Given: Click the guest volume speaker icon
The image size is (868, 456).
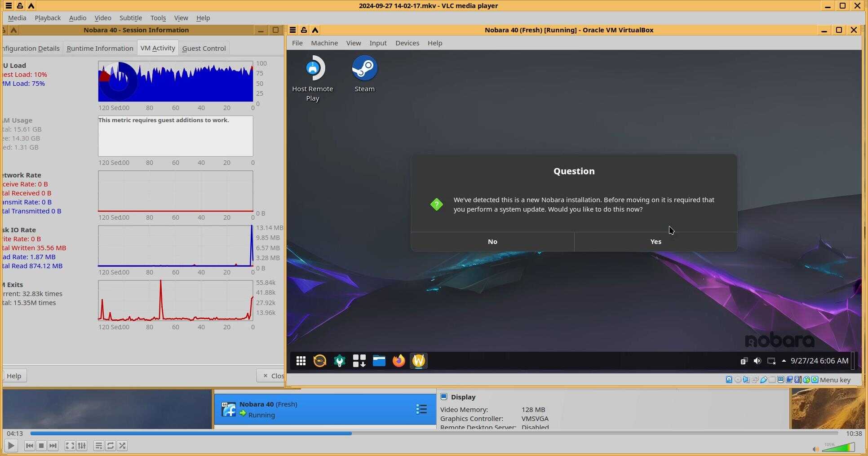Looking at the screenshot, I should (757, 361).
